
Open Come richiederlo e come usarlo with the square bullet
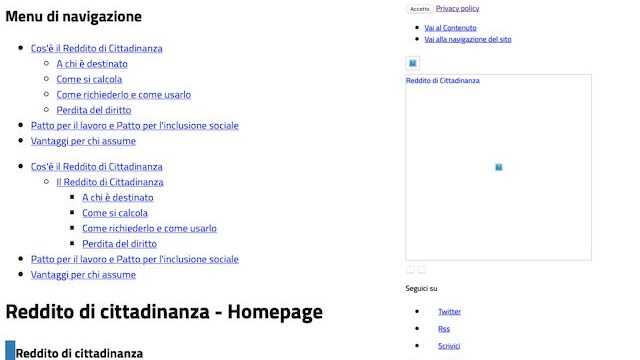click(149, 229)
